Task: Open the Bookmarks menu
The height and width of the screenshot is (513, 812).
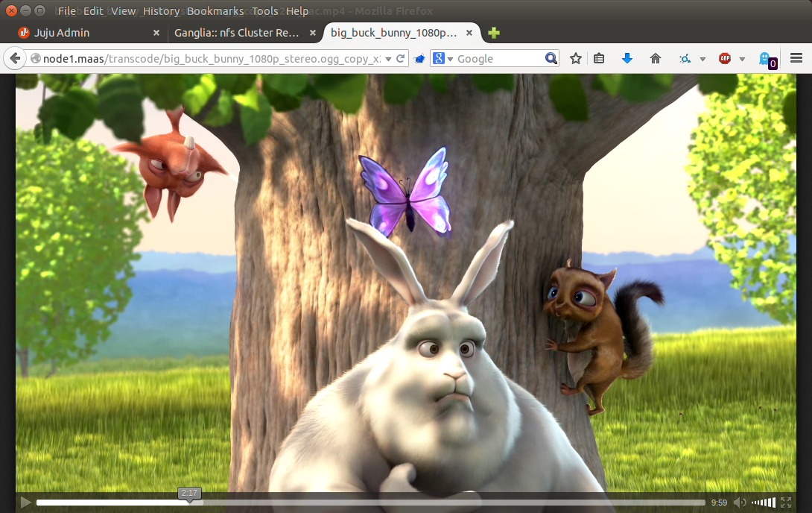Action: 215,11
